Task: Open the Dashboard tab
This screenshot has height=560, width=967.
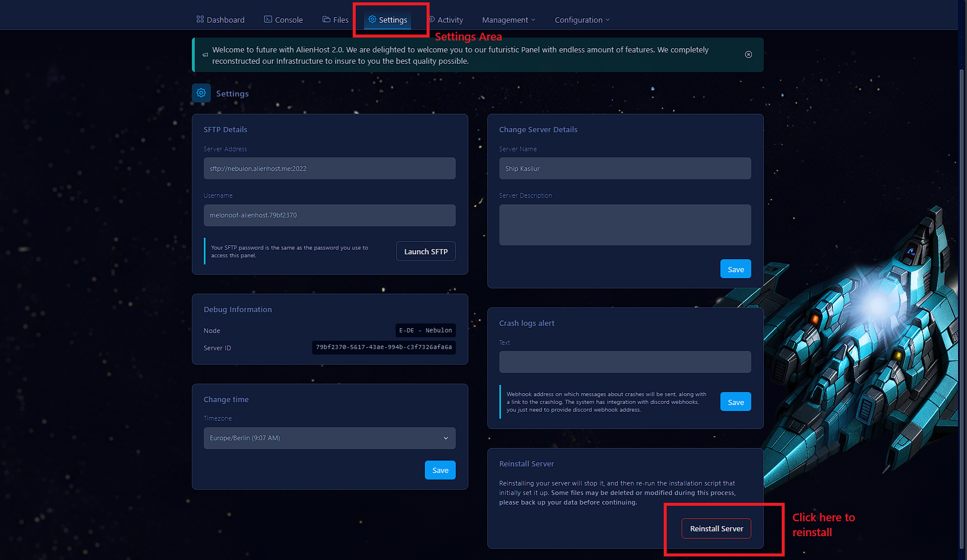Action: pos(220,20)
